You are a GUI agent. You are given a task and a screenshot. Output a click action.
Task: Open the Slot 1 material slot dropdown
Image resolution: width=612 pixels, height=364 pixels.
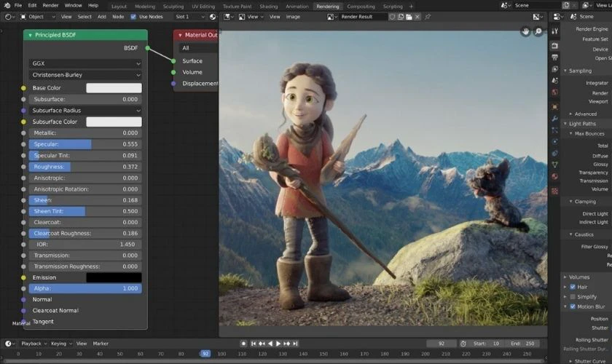click(189, 17)
